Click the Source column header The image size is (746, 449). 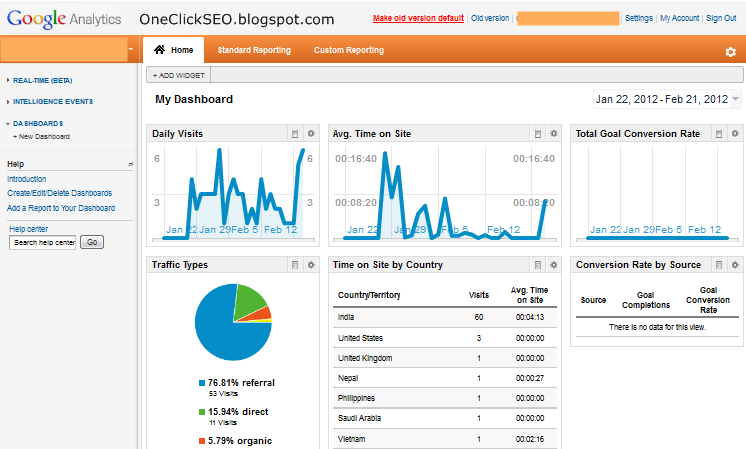593,300
